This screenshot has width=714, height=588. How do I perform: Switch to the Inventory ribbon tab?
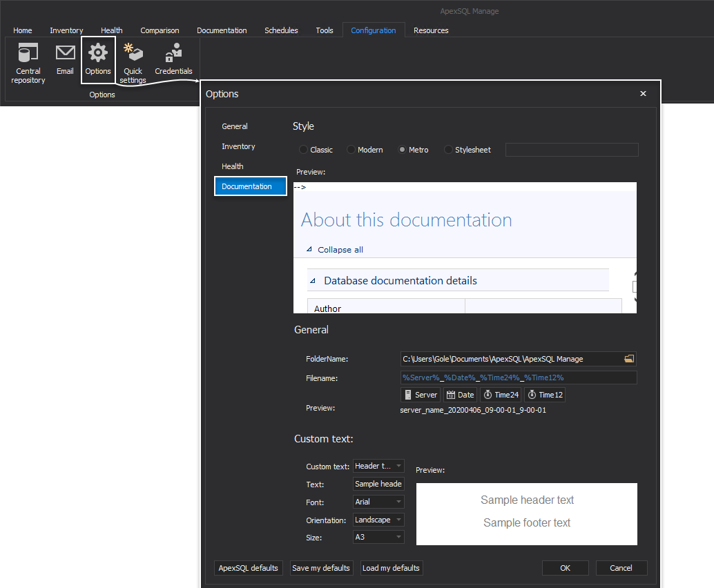tap(66, 30)
